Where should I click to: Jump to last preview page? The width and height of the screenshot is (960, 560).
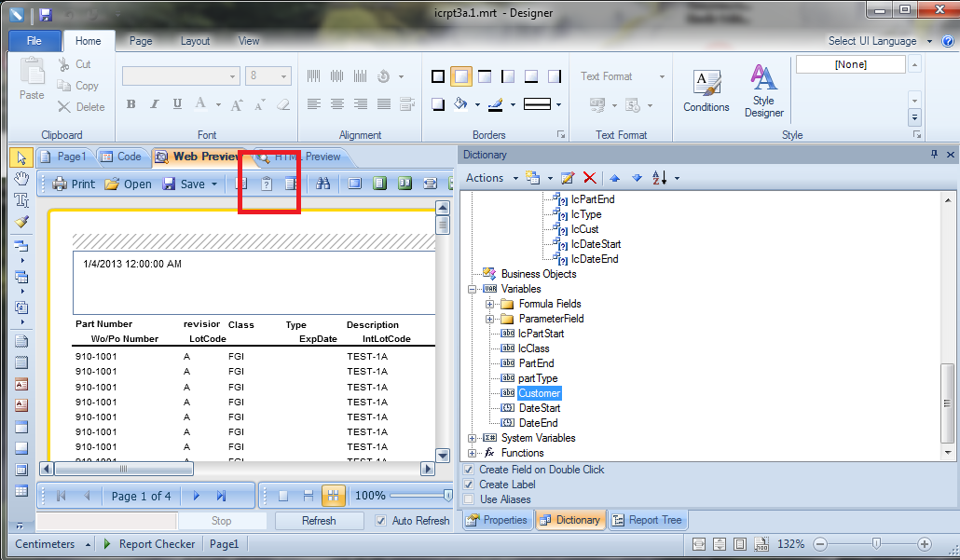221,496
